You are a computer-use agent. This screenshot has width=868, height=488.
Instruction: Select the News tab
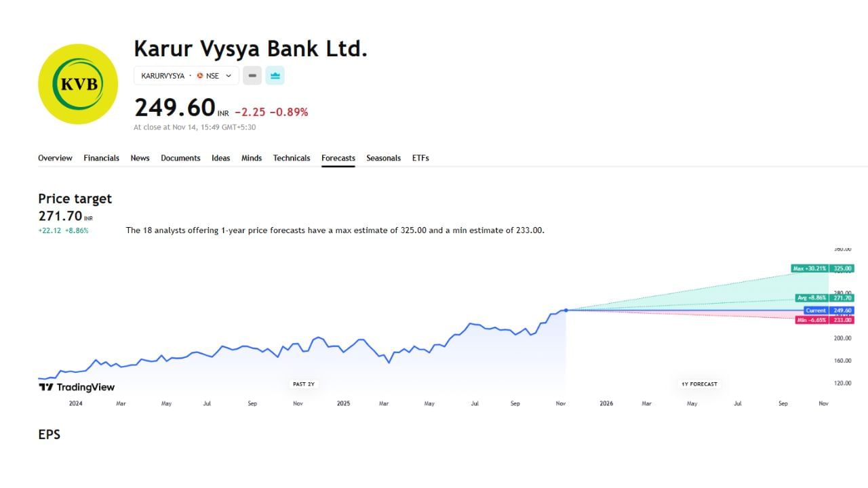click(x=140, y=158)
